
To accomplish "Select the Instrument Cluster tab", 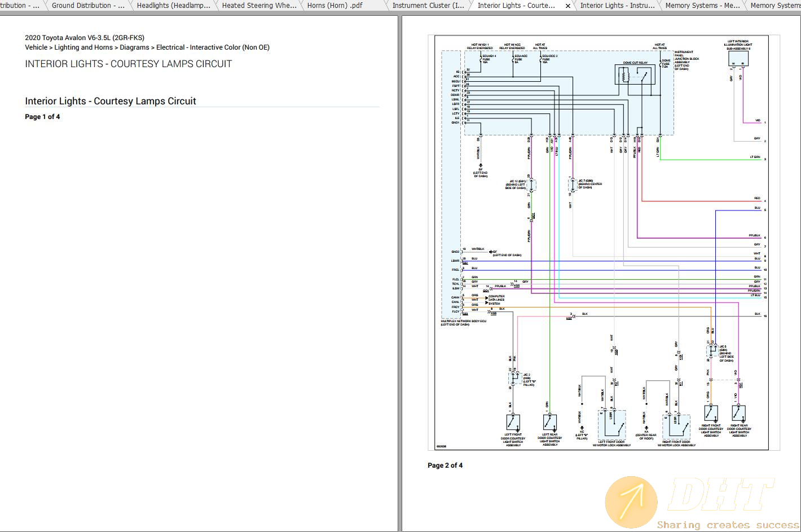I will 429,6.
